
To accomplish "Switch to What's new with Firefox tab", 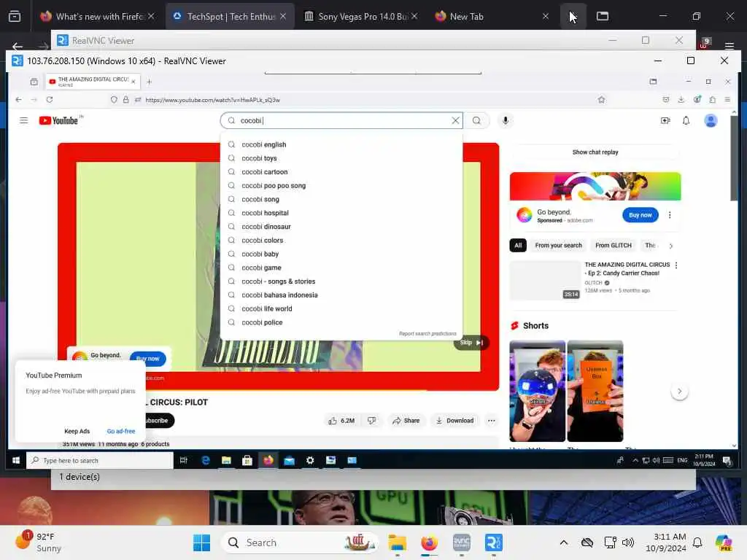I will point(98,16).
